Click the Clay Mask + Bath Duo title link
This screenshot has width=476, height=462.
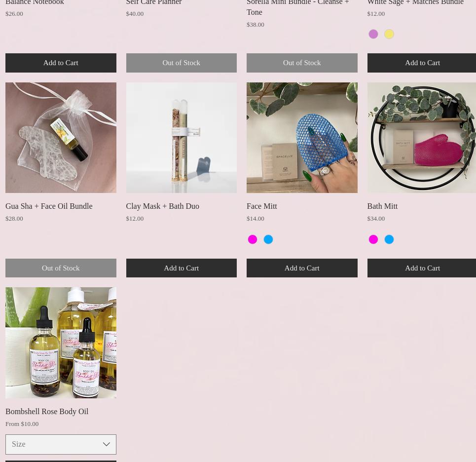click(162, 206)
